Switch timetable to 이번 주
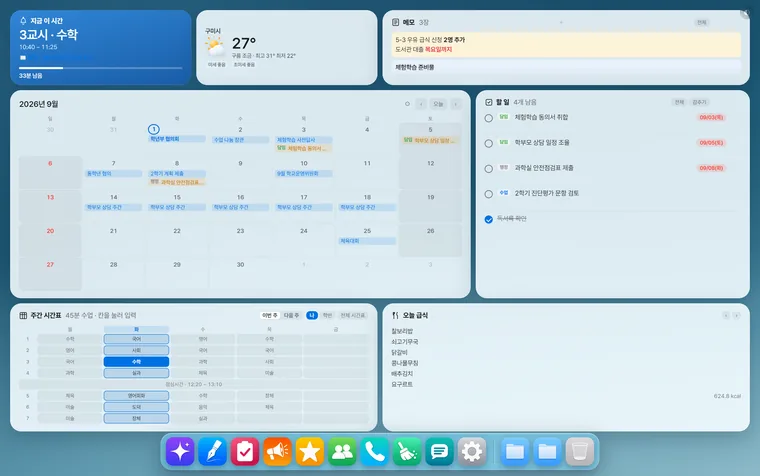This screenshot has width=760, height=476. click(x=269, y=316)
